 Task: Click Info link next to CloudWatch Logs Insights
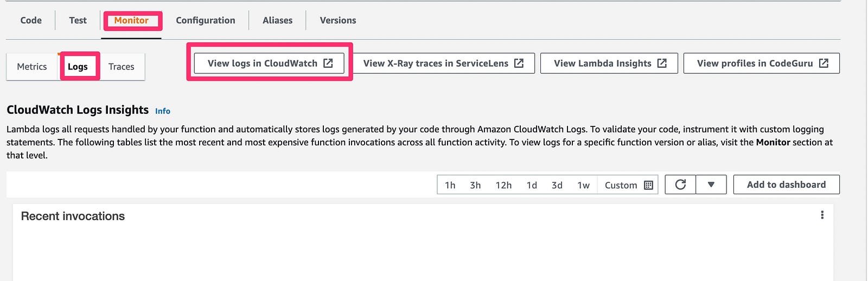tap(163, 111)
